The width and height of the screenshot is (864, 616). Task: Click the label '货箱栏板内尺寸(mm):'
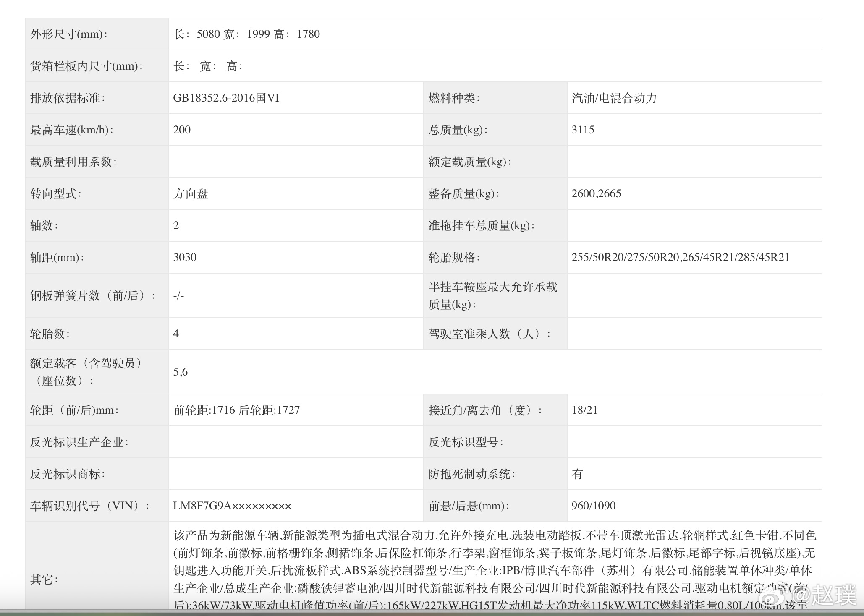pyautogui.click(x=86, y=66)
